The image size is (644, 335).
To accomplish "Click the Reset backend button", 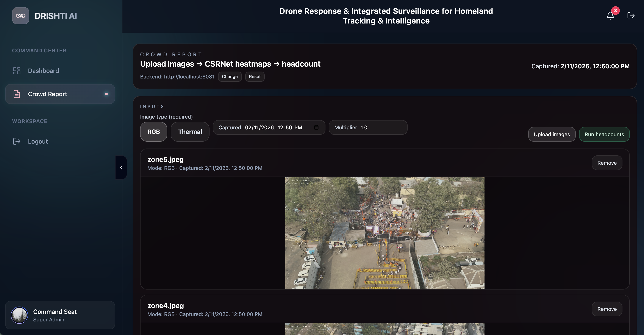I will click(255, 77).
